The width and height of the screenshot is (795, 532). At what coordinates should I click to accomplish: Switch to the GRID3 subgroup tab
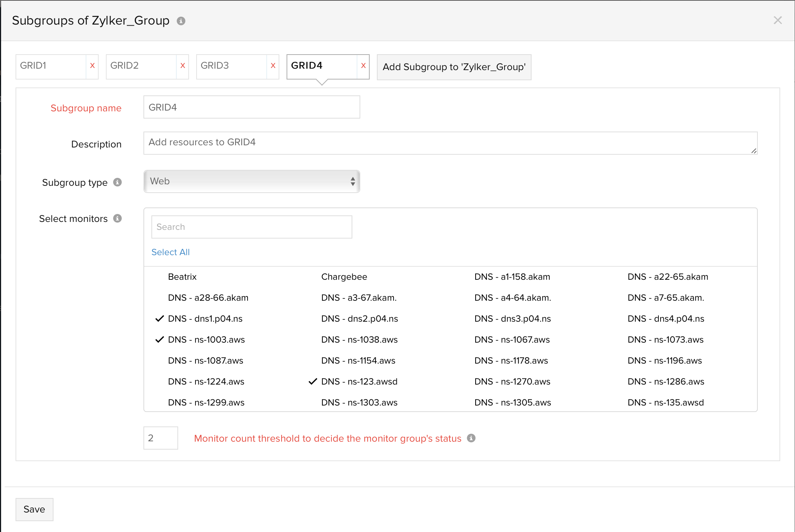coord(231,66)
